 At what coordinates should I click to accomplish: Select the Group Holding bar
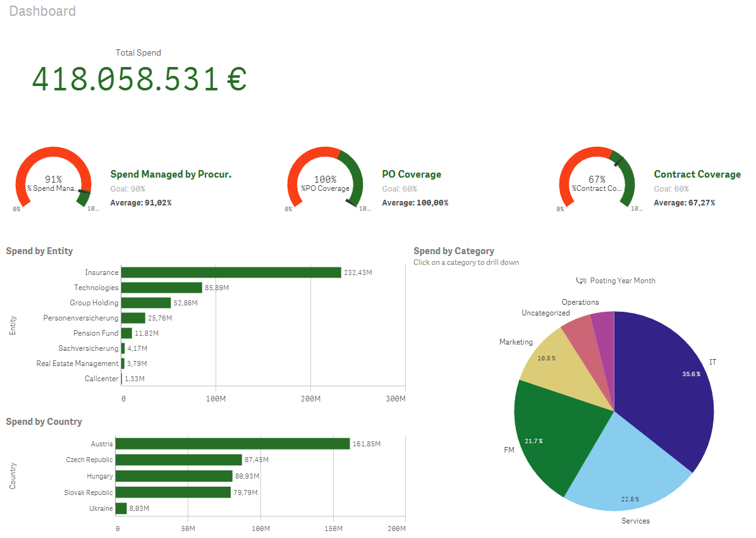[146, 303]
